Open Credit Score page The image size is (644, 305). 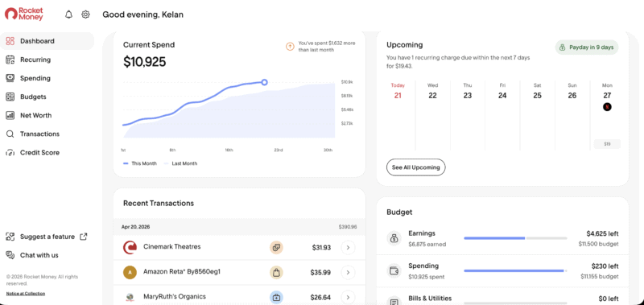[47, 153]
